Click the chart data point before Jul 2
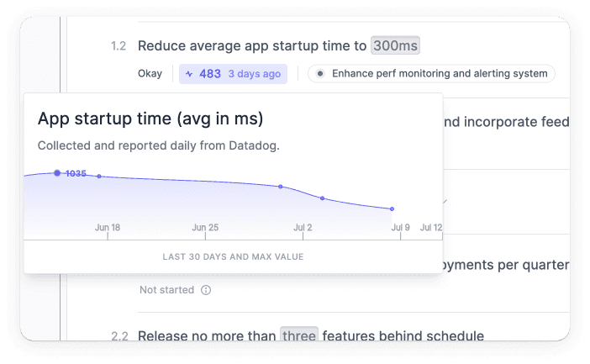This screenshot has width=590, height=364. (281, 187)
